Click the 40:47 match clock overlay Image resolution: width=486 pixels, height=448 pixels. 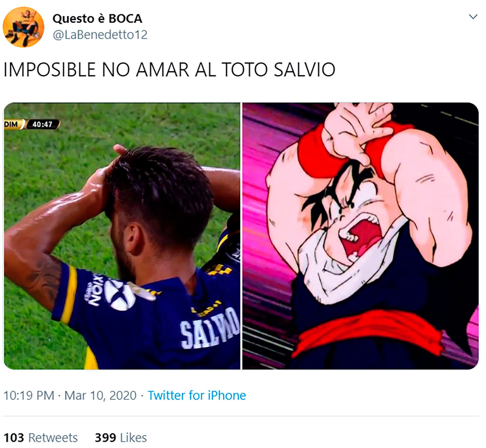43,124
